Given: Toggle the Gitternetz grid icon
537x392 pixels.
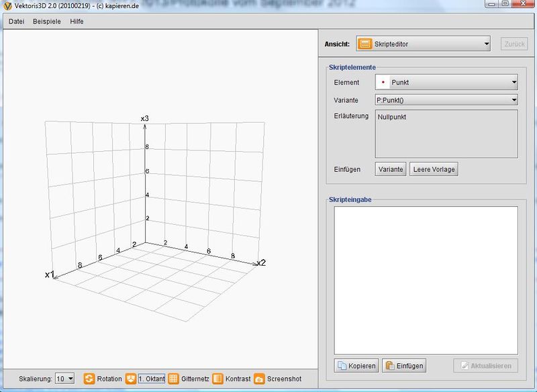Looking at the screenshot, I should (173, 379).
